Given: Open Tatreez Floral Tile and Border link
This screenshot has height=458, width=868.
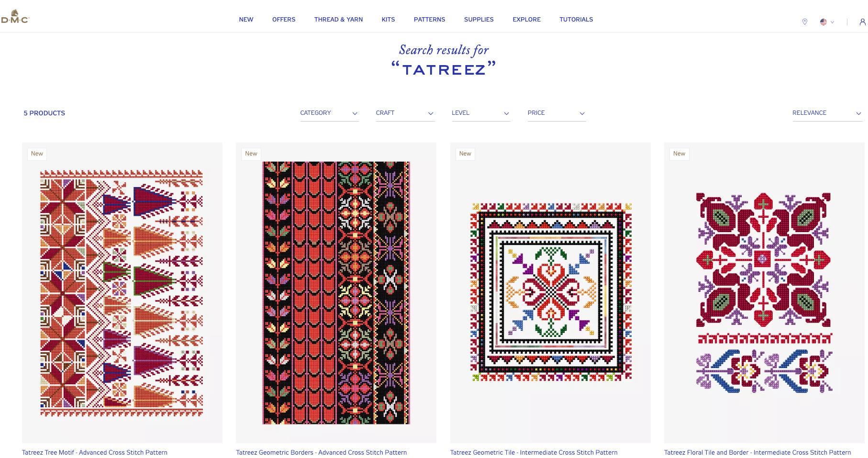Looking at the screenshot, I should click(x=757, y=452).
